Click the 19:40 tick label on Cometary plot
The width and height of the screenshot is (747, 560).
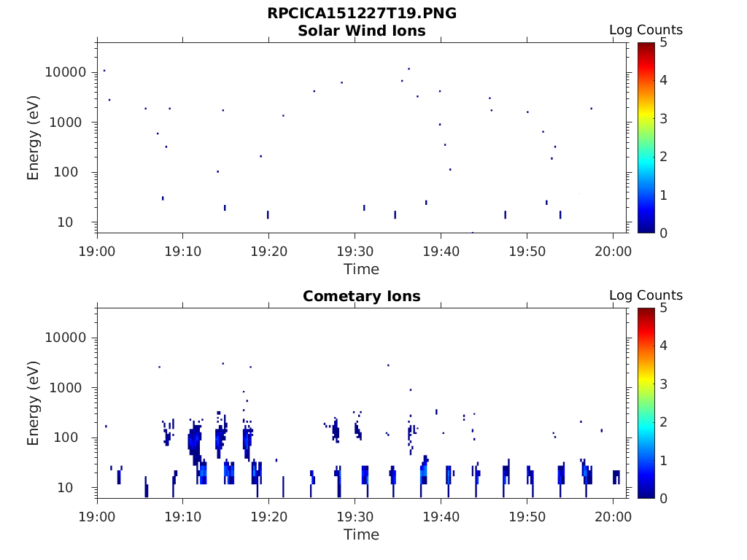[x=441, y=517]
